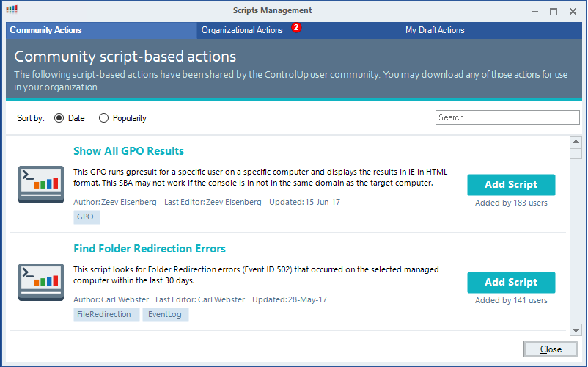
Task: Click the 'Updated: 15-Jun-17' text
Action: (x=304, y=202)
